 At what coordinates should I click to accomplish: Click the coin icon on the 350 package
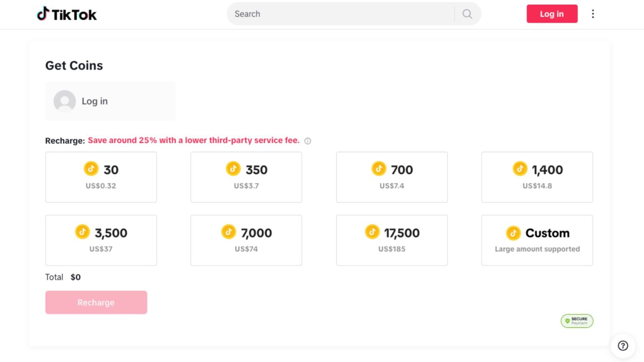233,168
